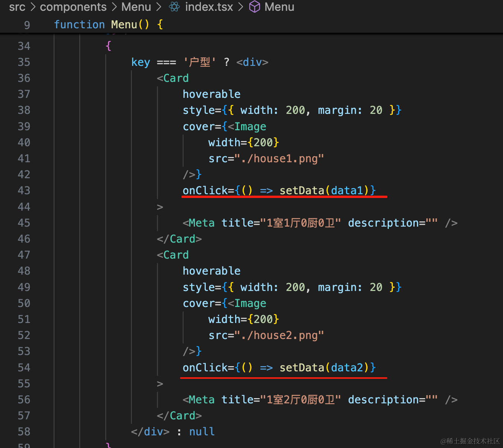
Task: Click line number 35 in gutter
Action: click(24, 62)
